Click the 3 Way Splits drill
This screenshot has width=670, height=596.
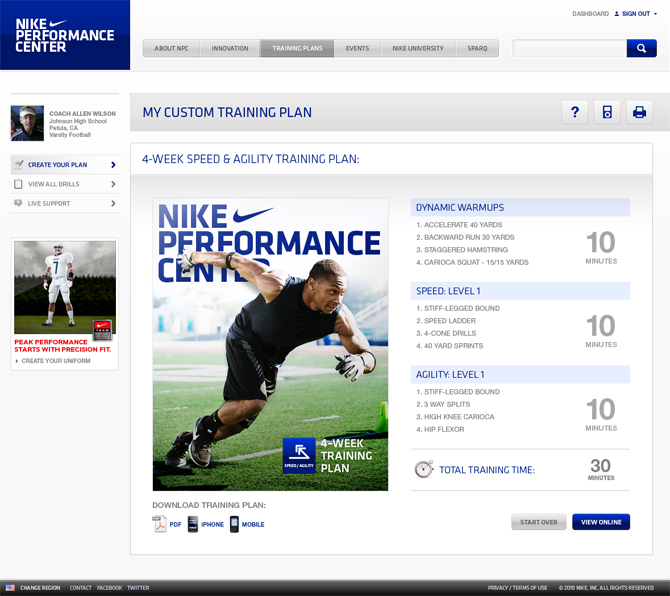[443, 404]
